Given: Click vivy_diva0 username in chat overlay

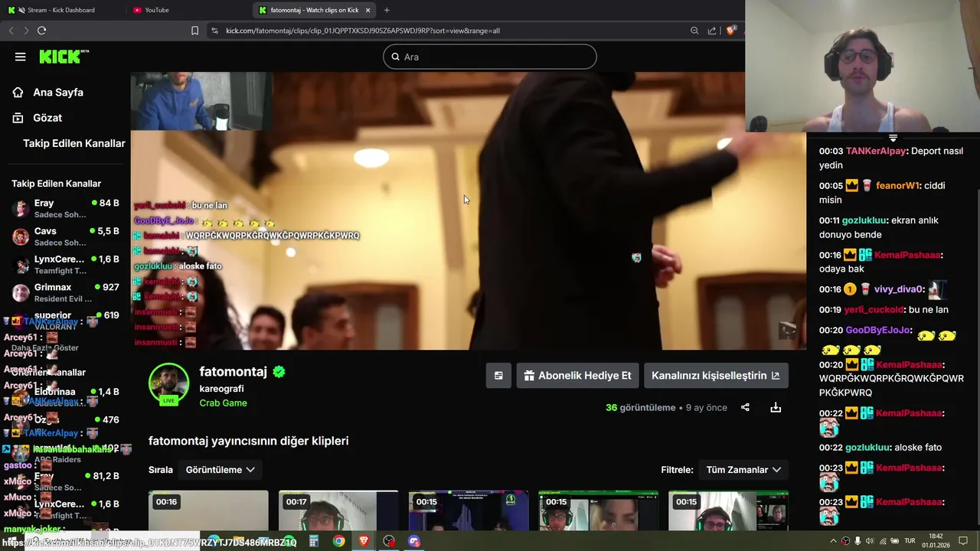Looking at the screenshot, I should 899,289.
